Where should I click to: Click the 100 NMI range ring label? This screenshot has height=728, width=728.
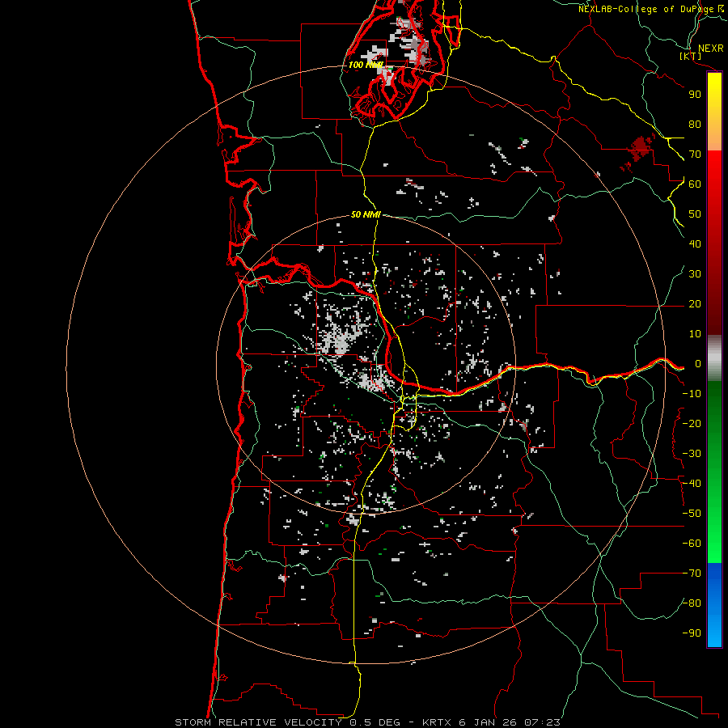[x=366, y=65]
